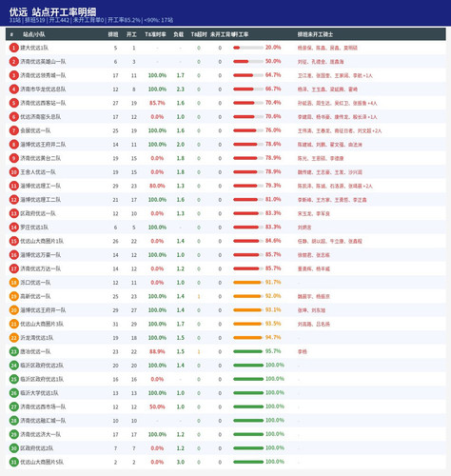The image size is (451, 476).
Task: Click the 88.9% T8 on-time value
Action: pyautogui.click(x=157, y=351)
